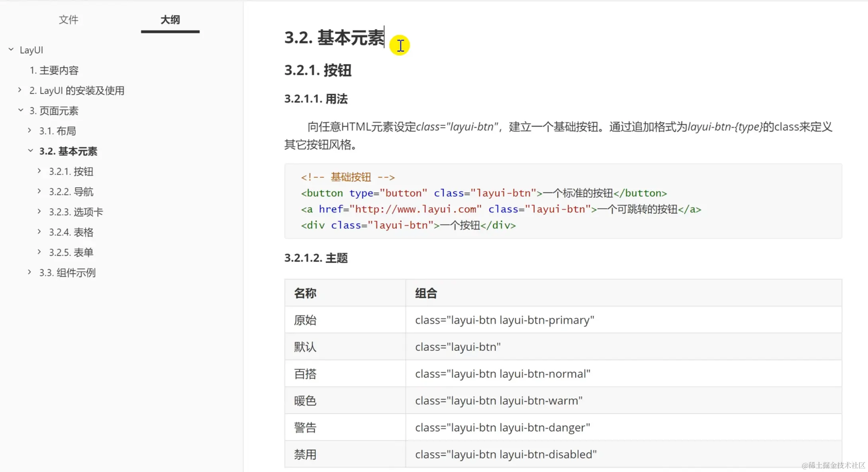Viewport: 868px width, 472px height.
Task: Expand the 3.1. 布局 chevron
Action: click(x=29, y=130)
